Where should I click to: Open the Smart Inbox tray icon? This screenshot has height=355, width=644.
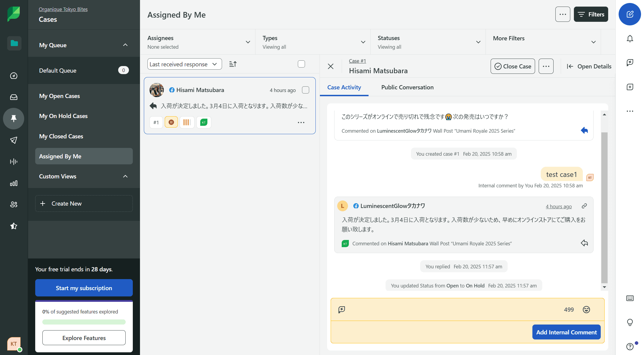point(14,97)
